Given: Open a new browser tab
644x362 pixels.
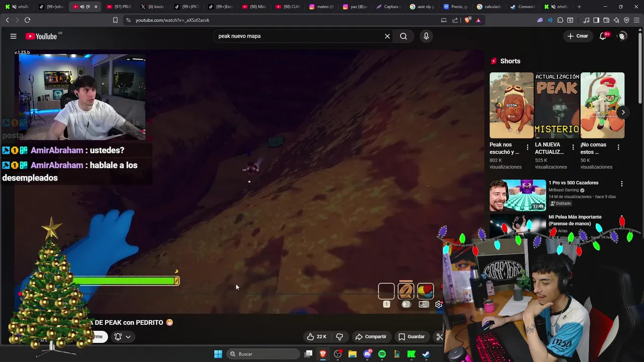Looking at the screenshot, I should [579, 7].
